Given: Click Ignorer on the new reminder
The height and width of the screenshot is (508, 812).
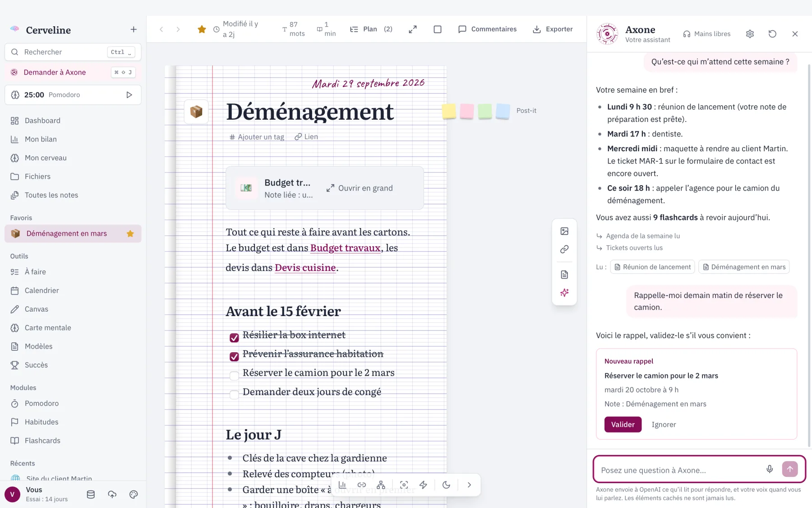Looking at the screenshot, I should [664, 424].
